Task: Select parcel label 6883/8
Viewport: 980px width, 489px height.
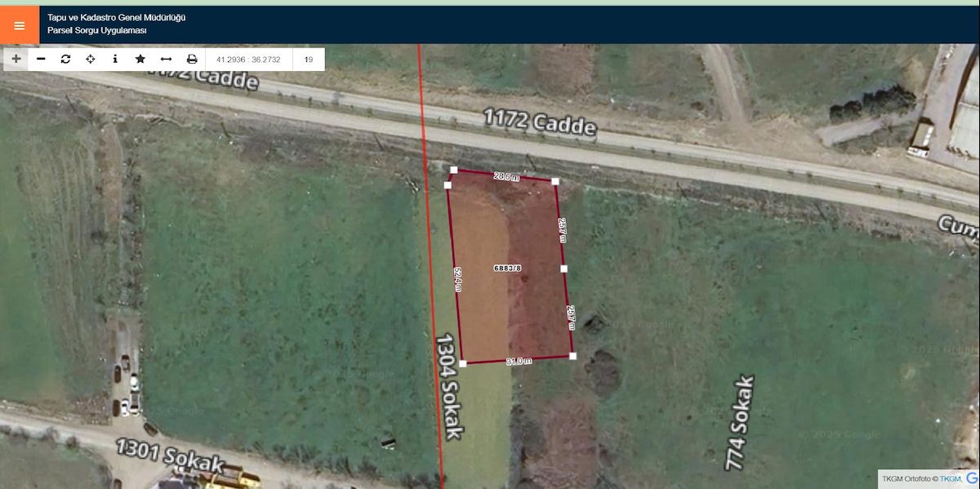Action: tap(507, 268)
